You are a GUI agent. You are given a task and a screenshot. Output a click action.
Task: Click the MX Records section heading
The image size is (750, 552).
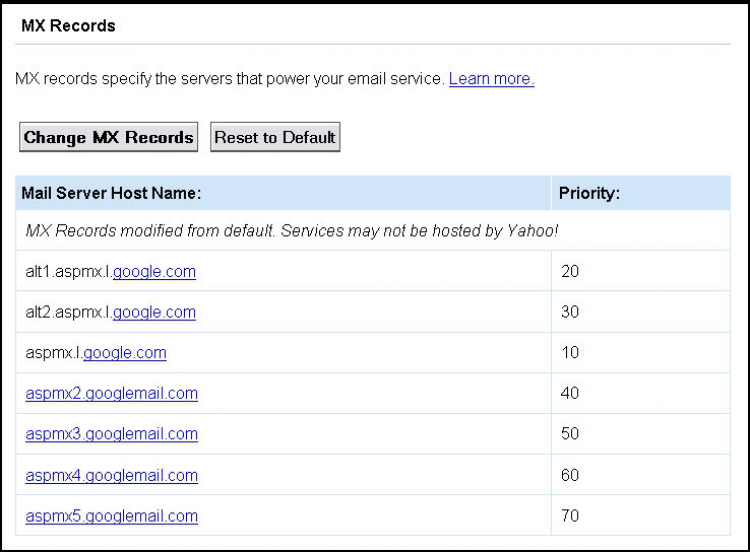(x=68, y=26)
